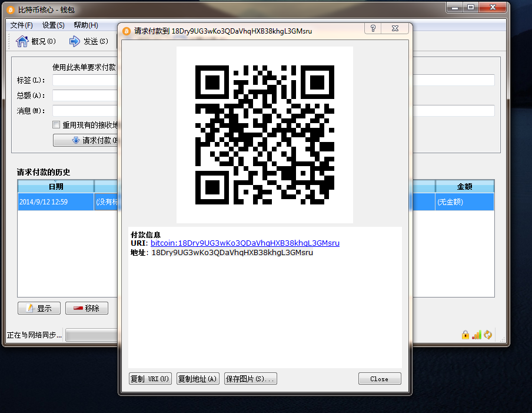Open the 帮助(H) menu
The width and height of the screenshot is (532, 413).
(x=86, y=25)
